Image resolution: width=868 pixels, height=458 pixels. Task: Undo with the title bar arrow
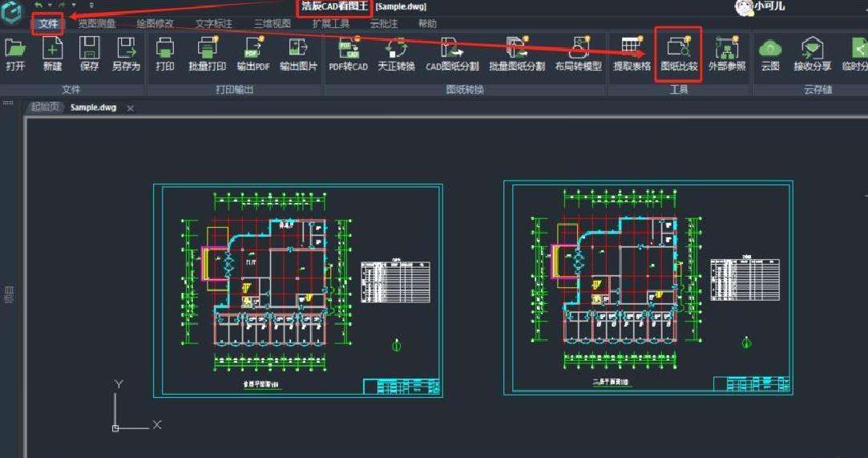click(38, 6)
